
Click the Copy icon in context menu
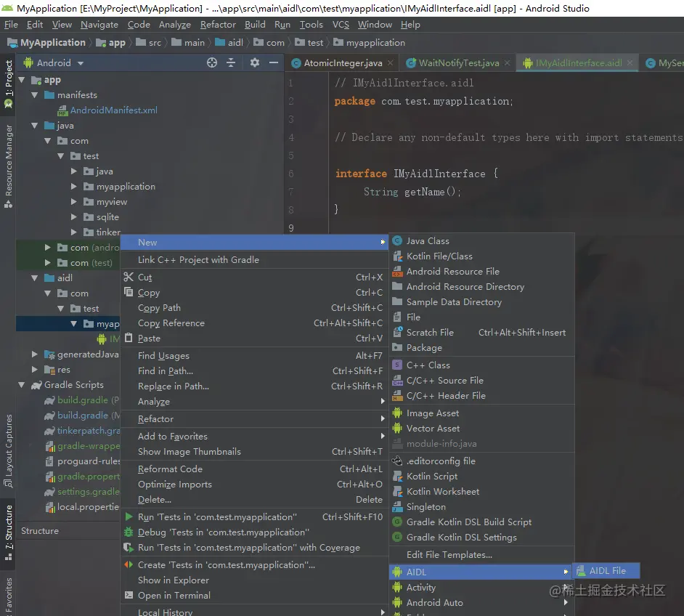point(129,292)
